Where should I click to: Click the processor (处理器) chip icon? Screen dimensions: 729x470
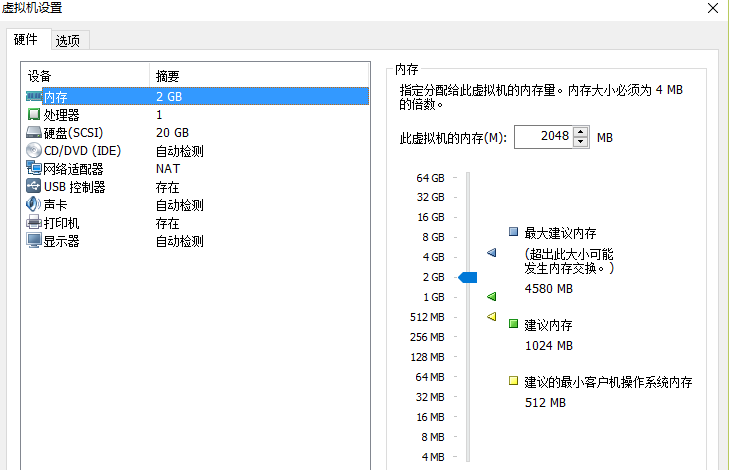click(x=34, y=115)
